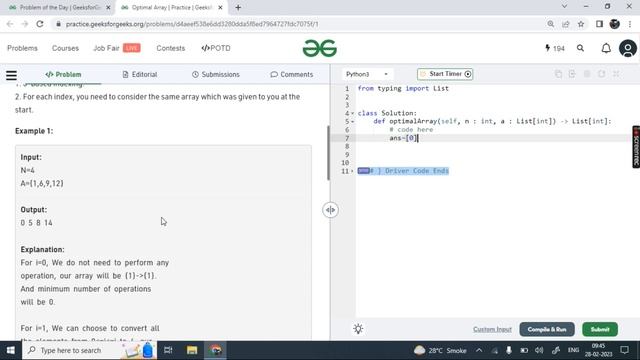This screenshot has height=360, width=640.
Task: Open the Problems nav menu
Action: pyautogui.click(x=22, y=48)
